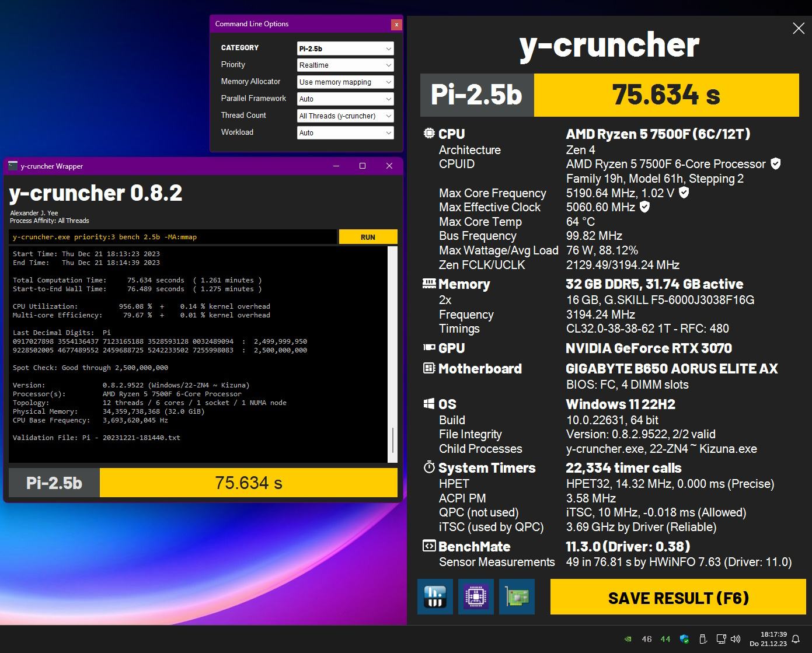
Task: Click the 76 W, 88.12% wattage value
Action: pos(602,250)
